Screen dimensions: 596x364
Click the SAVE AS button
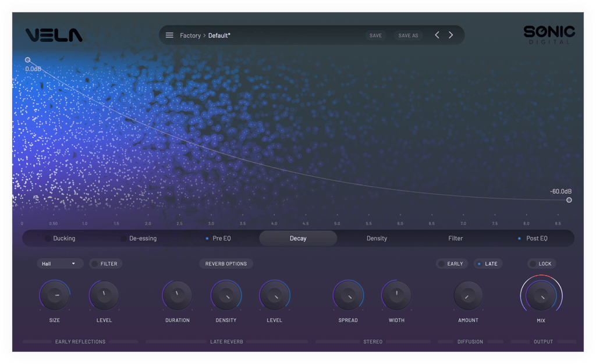click(x=408, y=35)
